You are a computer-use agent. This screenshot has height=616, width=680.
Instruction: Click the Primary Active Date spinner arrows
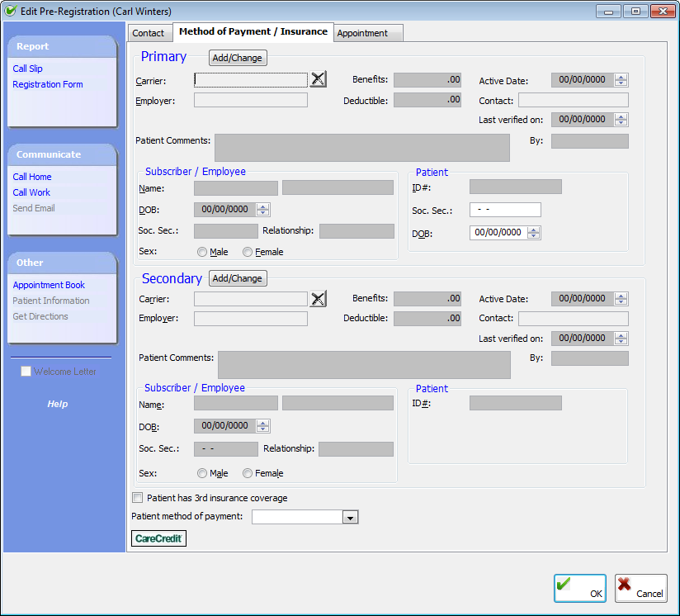pyautogui.click(x=621, y=80)
